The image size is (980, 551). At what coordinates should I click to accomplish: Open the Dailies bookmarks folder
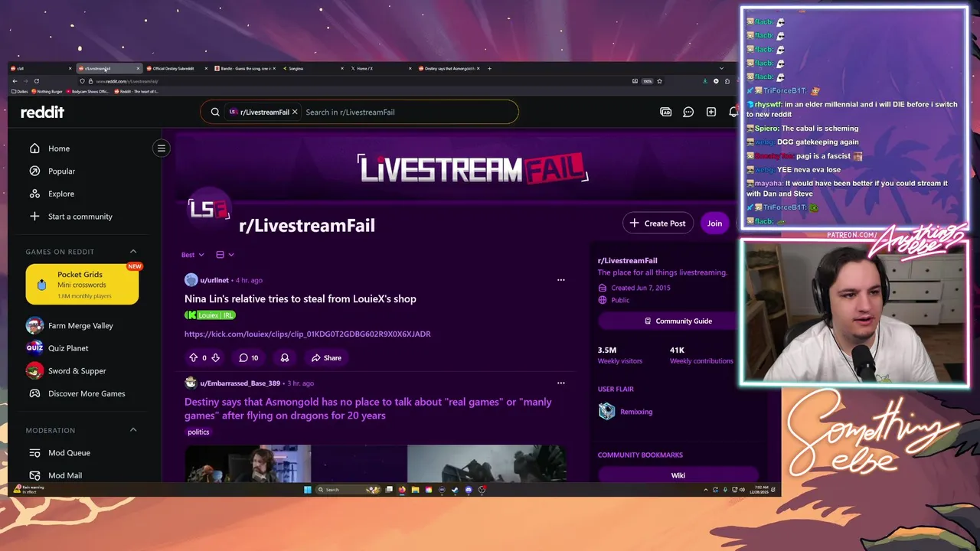coord(19,91)
